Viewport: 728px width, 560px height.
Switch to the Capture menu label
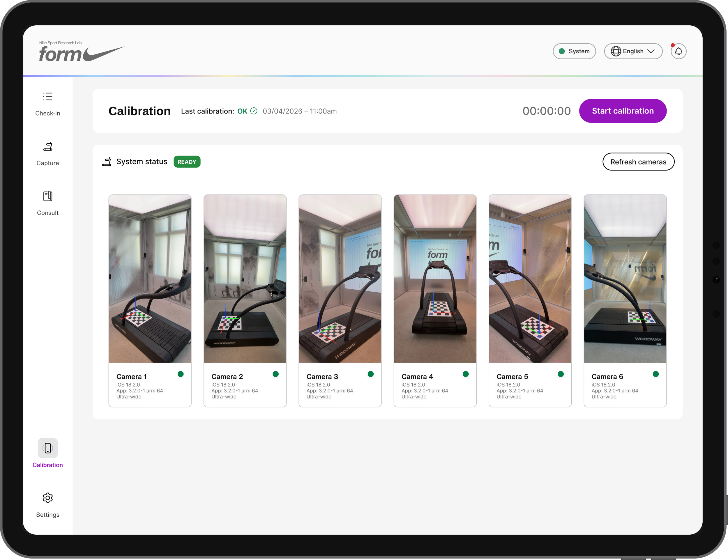click(x=48, y=163)
